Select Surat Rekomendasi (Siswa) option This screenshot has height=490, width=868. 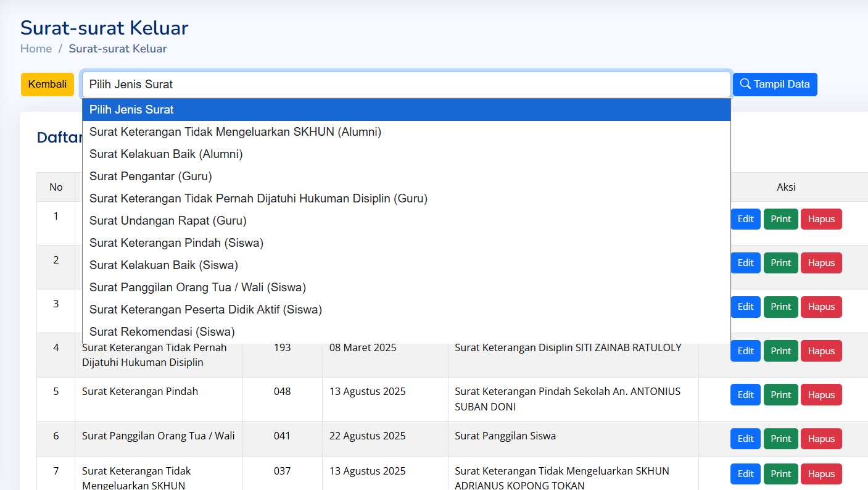point(162,332)
